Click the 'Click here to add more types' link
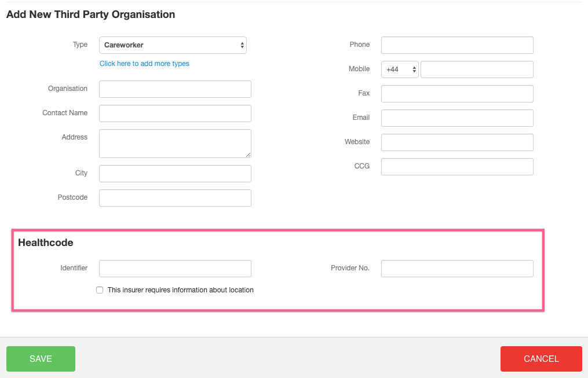The image size is (588, 378). coord(144,64)
